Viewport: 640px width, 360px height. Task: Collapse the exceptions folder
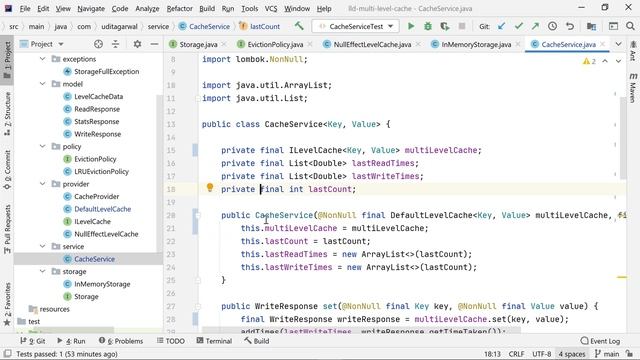click(42, 59)
